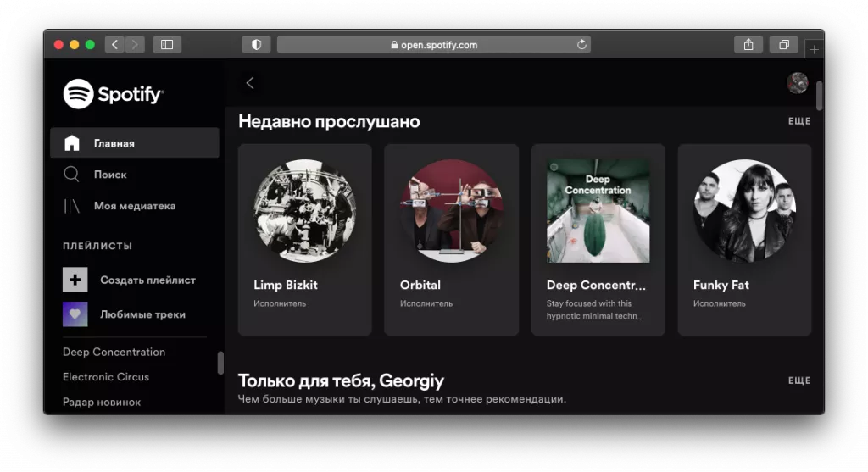Open the Funky Fat artist image
This screenshot has width=868, height=472.
click(744, 211)
